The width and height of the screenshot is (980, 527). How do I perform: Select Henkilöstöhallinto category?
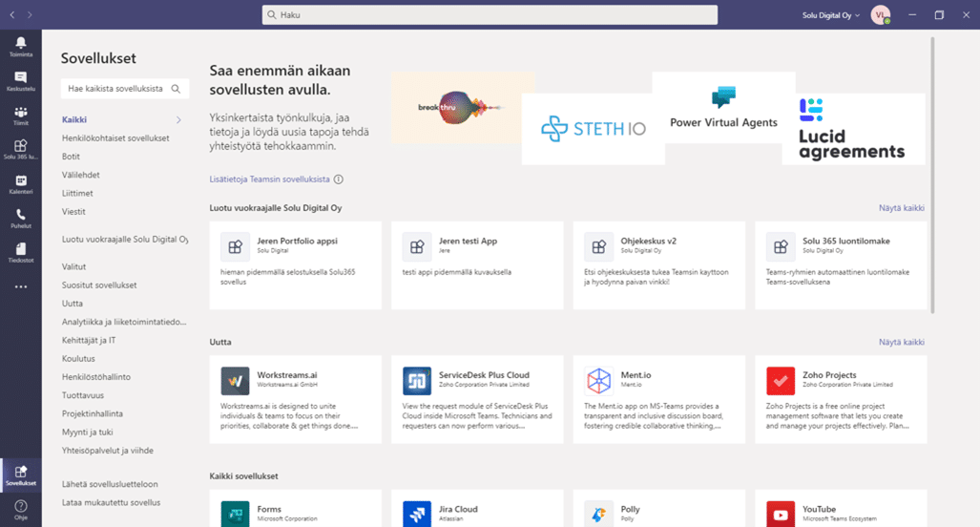click(x=96, y=377)
